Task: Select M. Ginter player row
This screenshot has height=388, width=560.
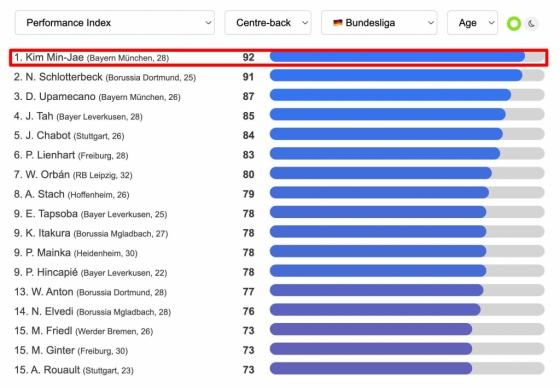Action: tap(279, 350)
